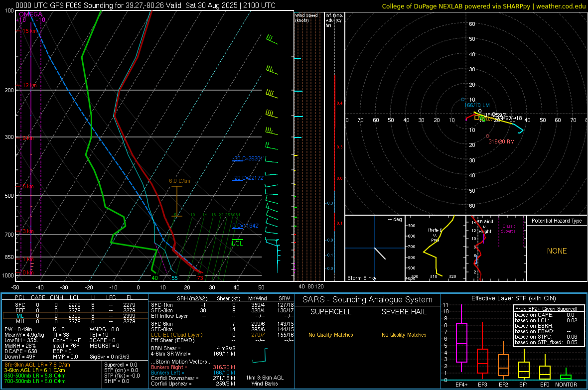Click the Classic Supercell label
588x390 pixels.
(x=509, y=229)
